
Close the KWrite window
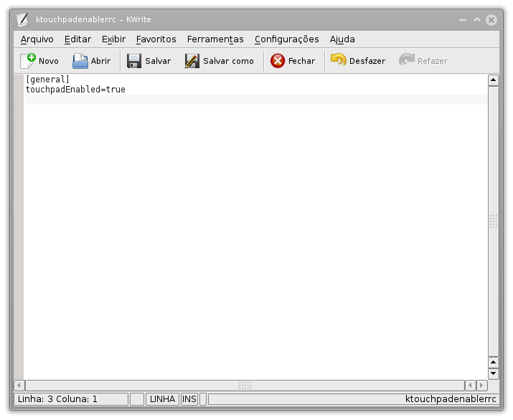(x=491, y=20)
